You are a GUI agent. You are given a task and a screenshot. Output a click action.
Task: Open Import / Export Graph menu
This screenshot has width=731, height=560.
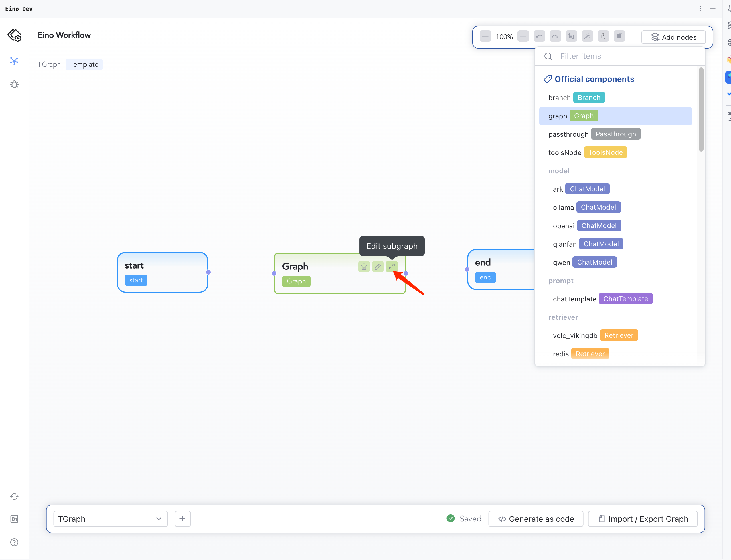[x=643, y=519]
